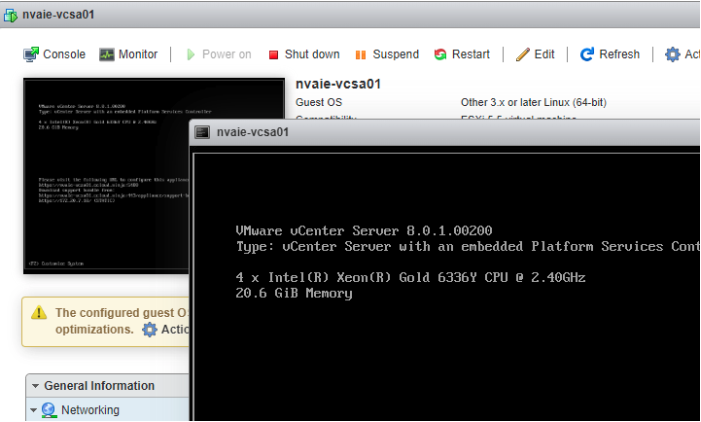Viewport: 701px width, 422px height.
Task: Click the Networking globe icon
Action: [49, 410]
